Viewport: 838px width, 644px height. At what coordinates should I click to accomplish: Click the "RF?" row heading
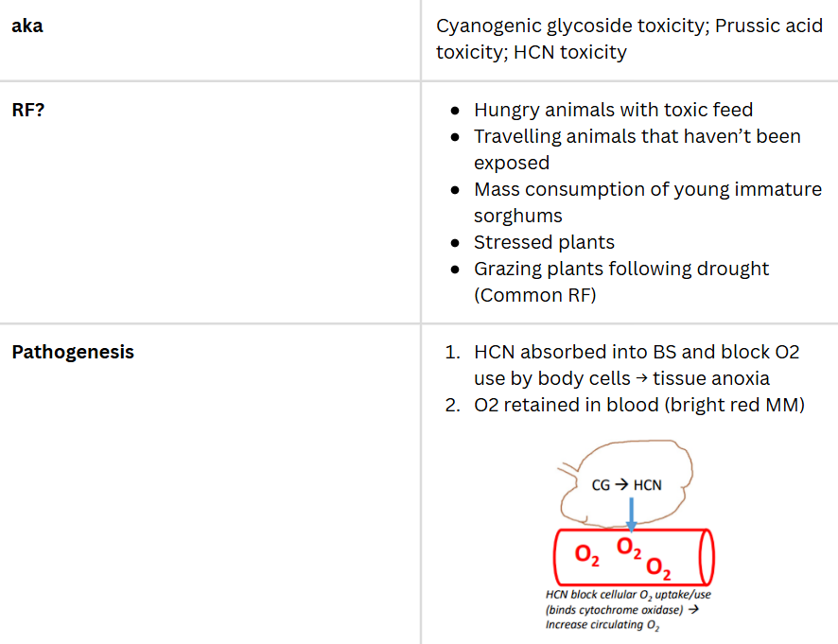(x=28, y=110)
